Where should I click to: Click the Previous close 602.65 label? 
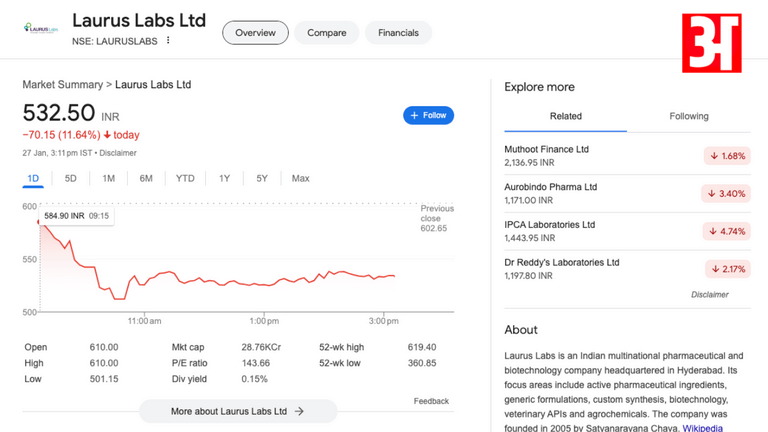437,218
